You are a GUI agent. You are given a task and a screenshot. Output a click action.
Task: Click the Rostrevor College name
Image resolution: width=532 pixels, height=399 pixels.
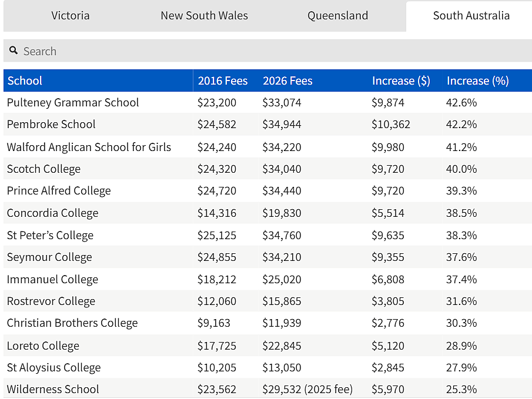coord(51,301)
